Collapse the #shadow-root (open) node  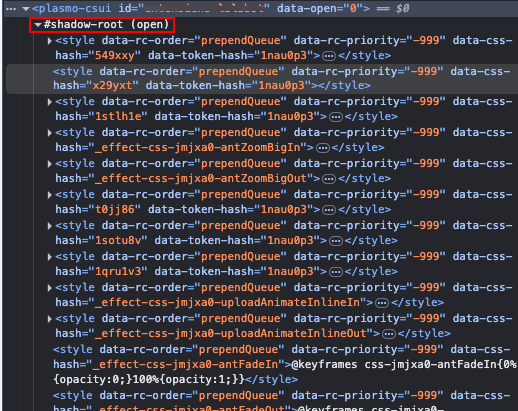coord(38,25)
